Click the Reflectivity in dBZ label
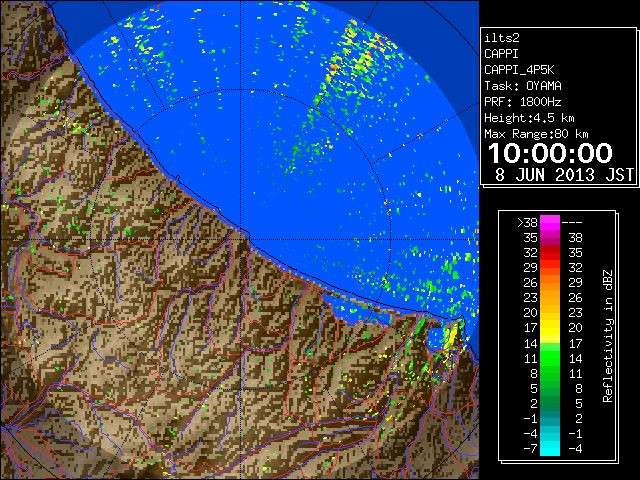640x480 pixels. pyautogui.click(x=608, y=336)
